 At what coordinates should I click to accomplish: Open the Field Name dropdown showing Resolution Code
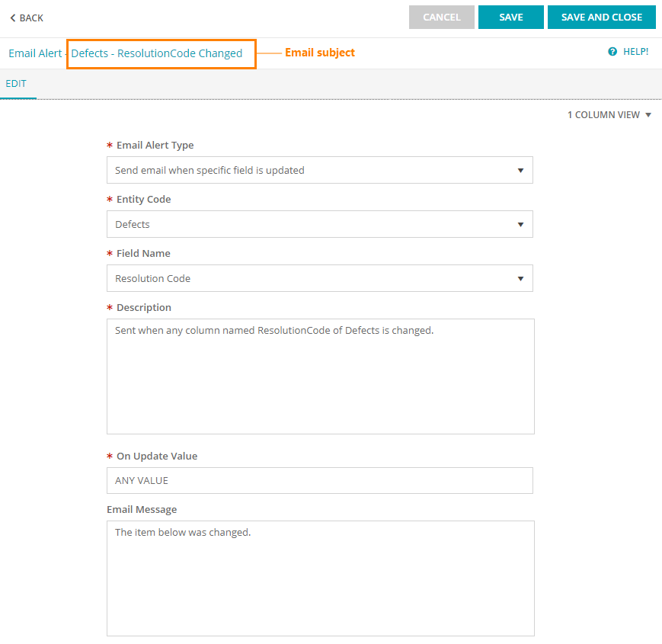pyautogui.click(x=319, y=279)
